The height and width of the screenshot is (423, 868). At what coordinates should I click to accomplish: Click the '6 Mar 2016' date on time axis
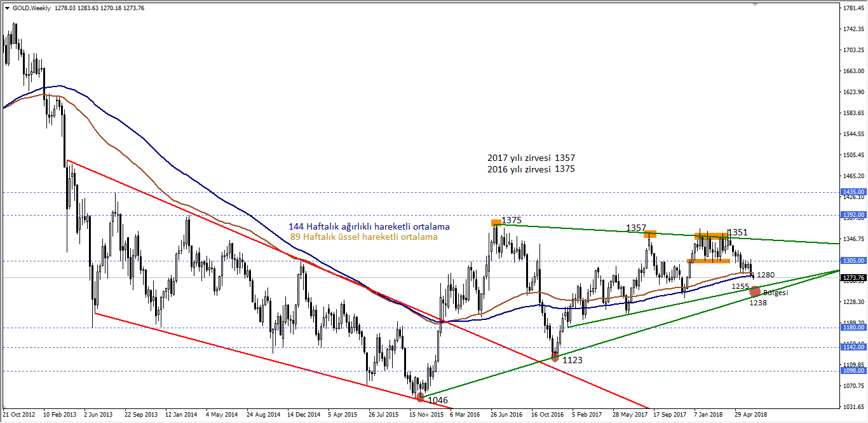click(x=464, y=414)
